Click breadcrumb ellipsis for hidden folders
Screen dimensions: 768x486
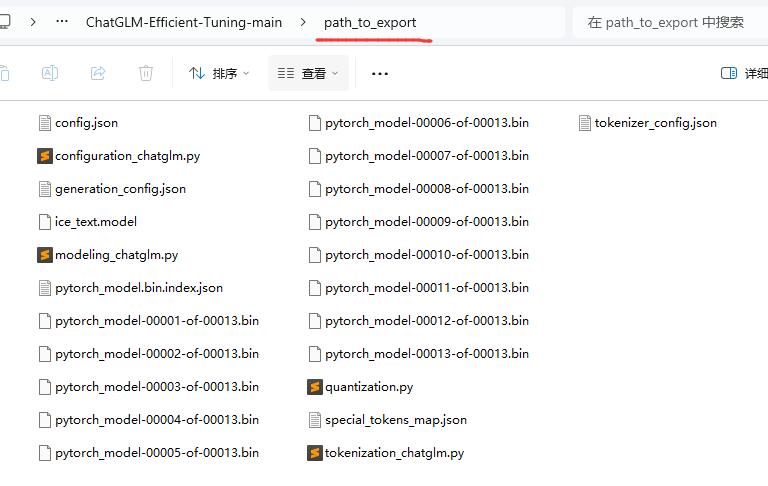pos(62,22)
